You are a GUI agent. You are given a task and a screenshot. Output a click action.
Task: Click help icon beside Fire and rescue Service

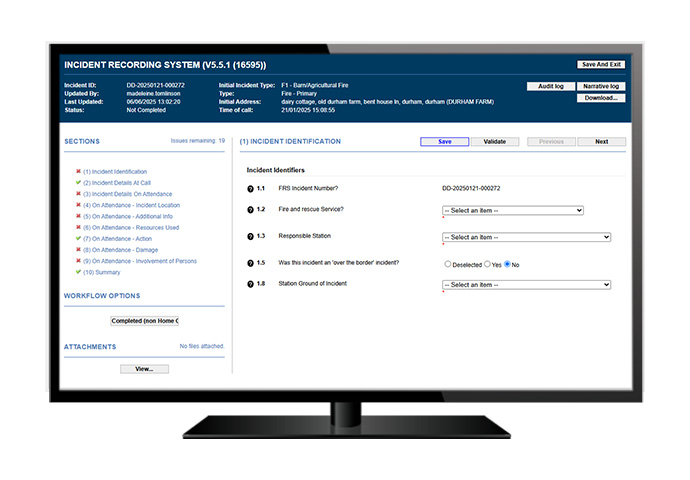[x=250, y=211]
